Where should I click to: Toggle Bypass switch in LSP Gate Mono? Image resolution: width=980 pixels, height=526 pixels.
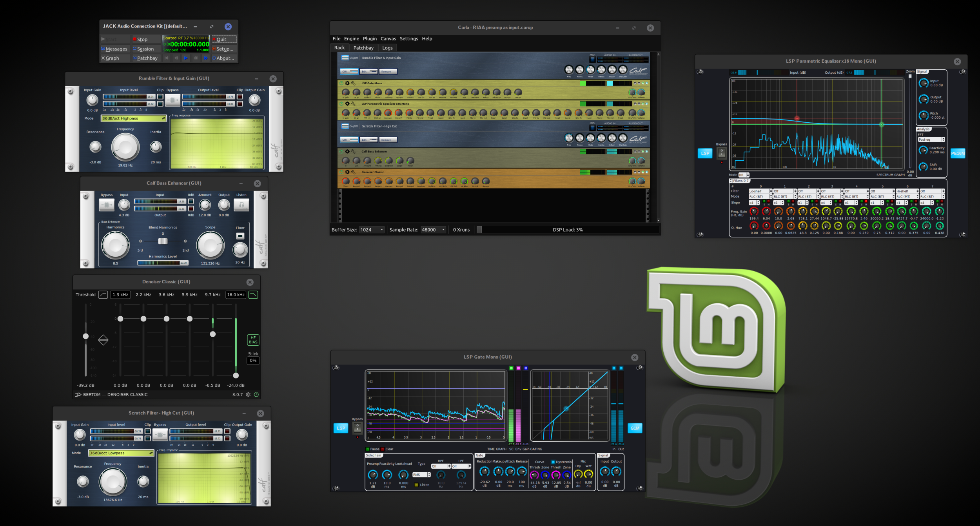pyautogui.click(x=358, y=428)
